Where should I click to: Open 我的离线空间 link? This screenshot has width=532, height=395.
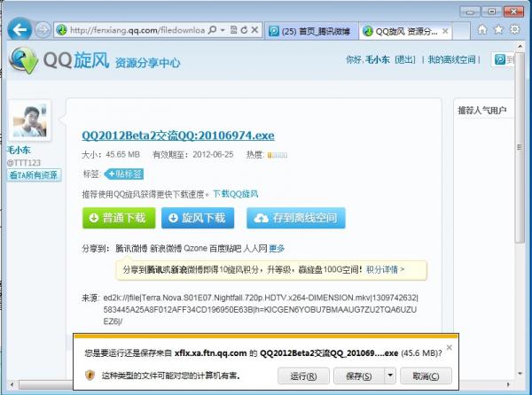[451, 60]
